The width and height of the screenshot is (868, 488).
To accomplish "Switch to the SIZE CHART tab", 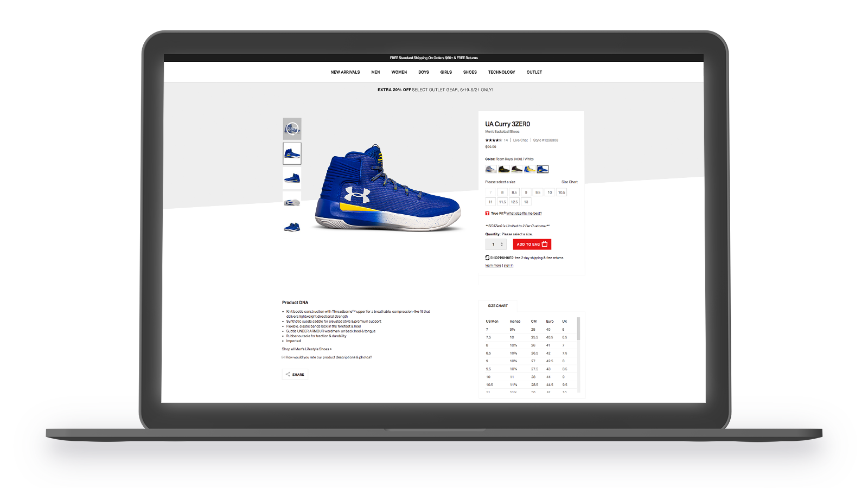I will click(497, 306).
